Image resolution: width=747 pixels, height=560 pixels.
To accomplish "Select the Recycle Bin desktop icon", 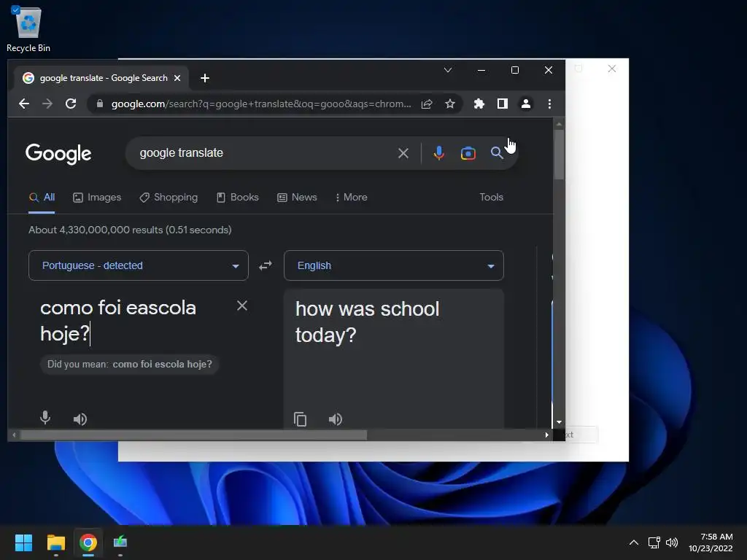I will [28, 29].
